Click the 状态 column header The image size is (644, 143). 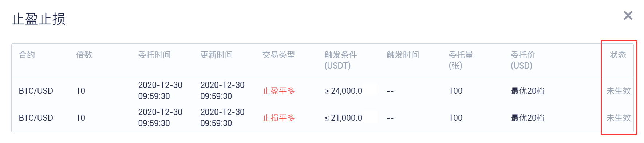coord(618,55)
